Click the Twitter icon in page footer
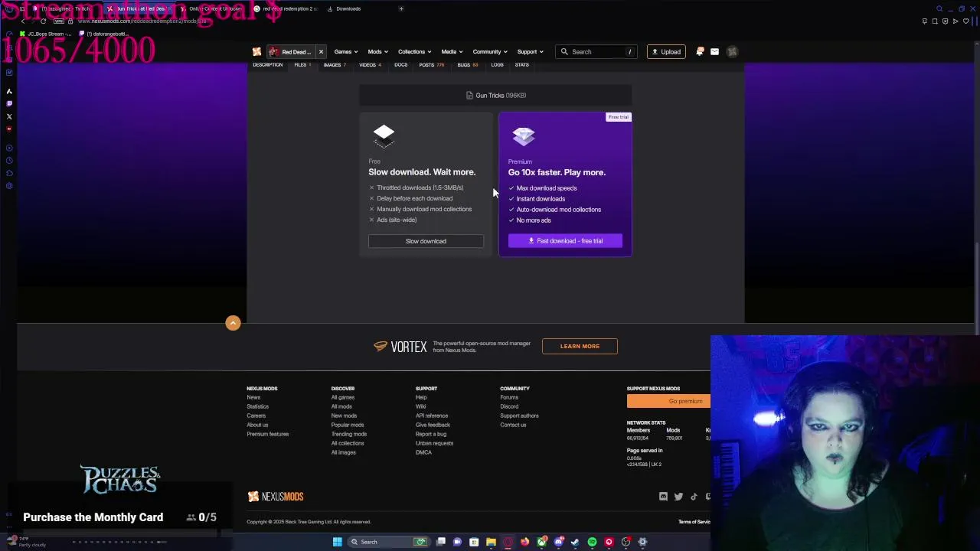This screenshot has width=980, height=551. click(x=678, y=497)
